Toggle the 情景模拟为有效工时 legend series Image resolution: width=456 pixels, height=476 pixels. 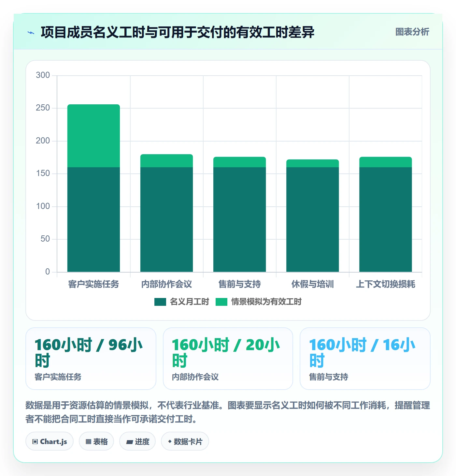[259, 302]
